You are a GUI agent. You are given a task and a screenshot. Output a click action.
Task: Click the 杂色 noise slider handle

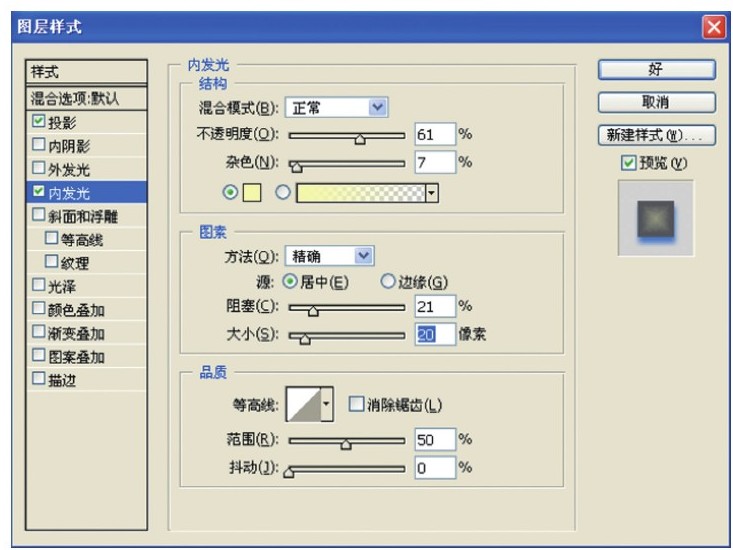[296, 166]
